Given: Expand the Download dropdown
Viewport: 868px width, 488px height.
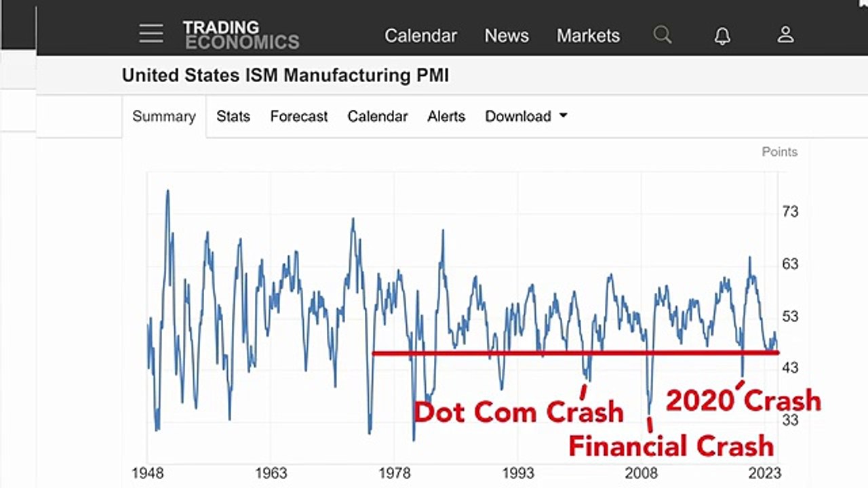Looking at the screenshot, I should point(526,117).
